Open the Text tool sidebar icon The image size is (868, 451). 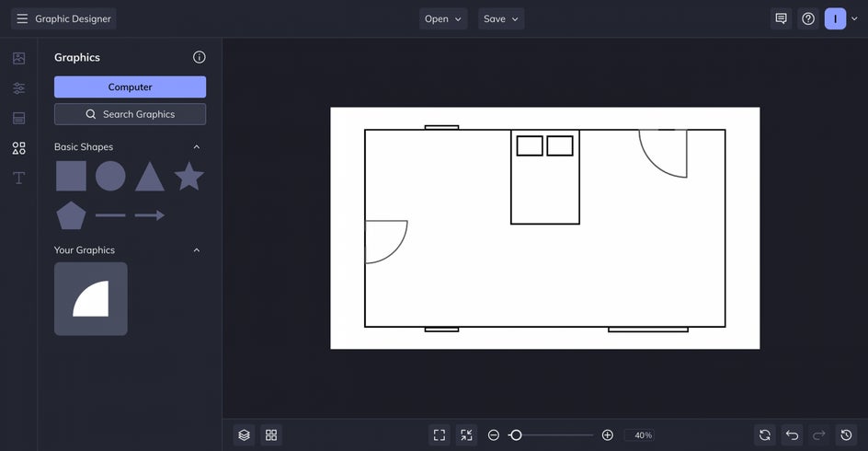[x=18, y=178]
